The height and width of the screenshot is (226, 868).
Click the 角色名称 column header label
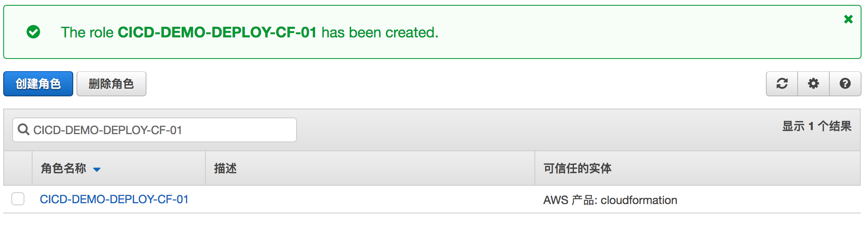[63, 168]
